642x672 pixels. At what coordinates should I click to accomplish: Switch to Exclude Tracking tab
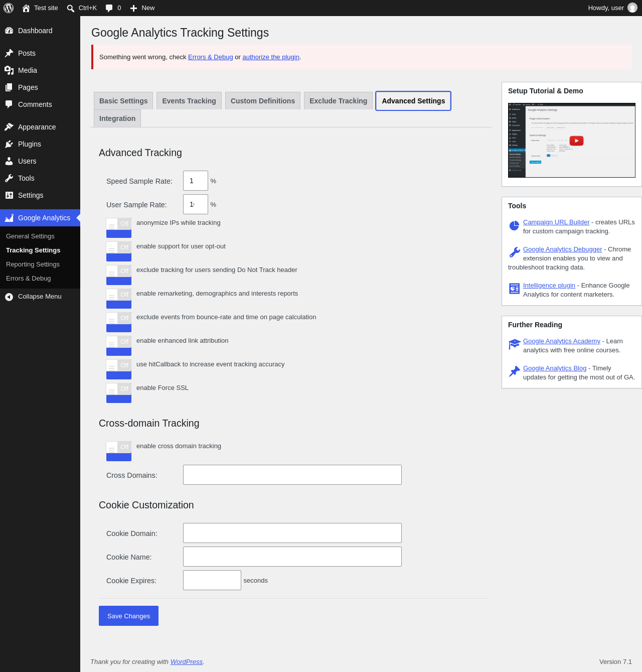click(x=339, y=101)
